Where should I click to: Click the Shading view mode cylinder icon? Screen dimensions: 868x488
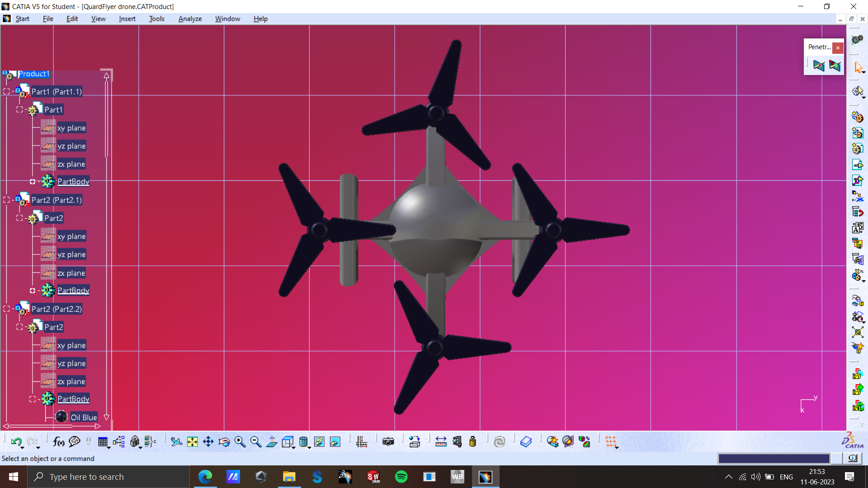pos(304,441)
